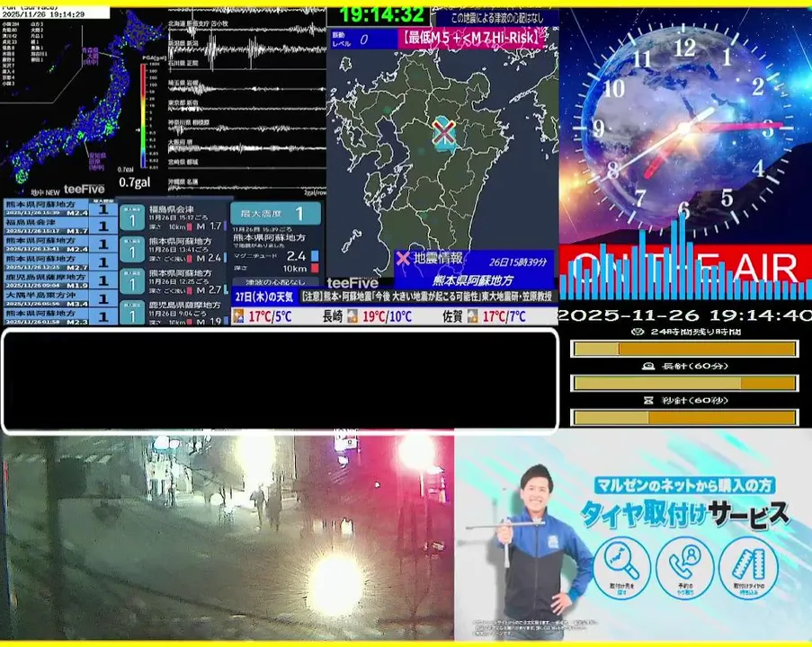This screenshot has width=812, height=647.
Task: Click the 長針(60分) progress bar
Action: (684, 383)
